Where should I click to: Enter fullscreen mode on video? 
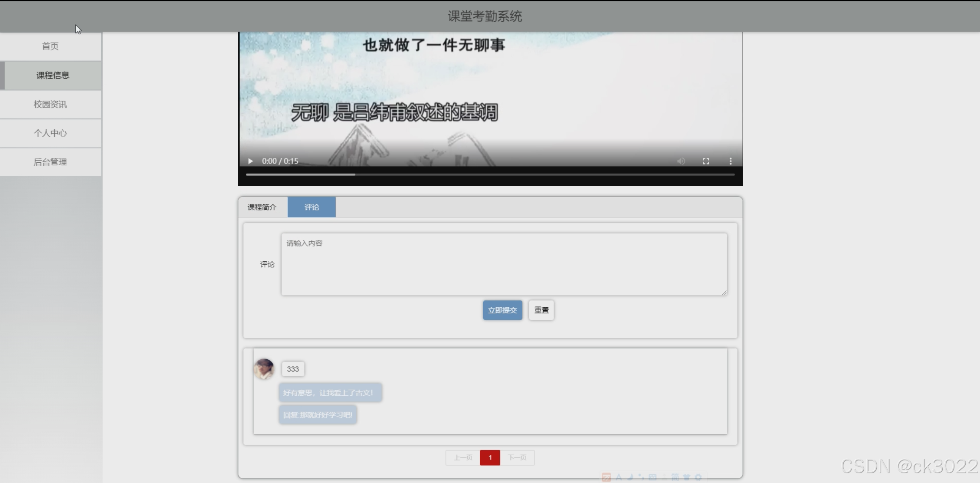[706, 161]
